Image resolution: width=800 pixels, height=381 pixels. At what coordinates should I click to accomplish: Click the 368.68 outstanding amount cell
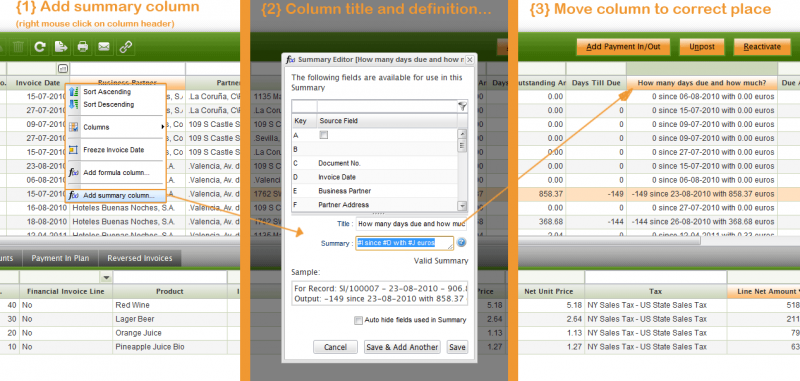pyautogui.click(x=542, y=222)
